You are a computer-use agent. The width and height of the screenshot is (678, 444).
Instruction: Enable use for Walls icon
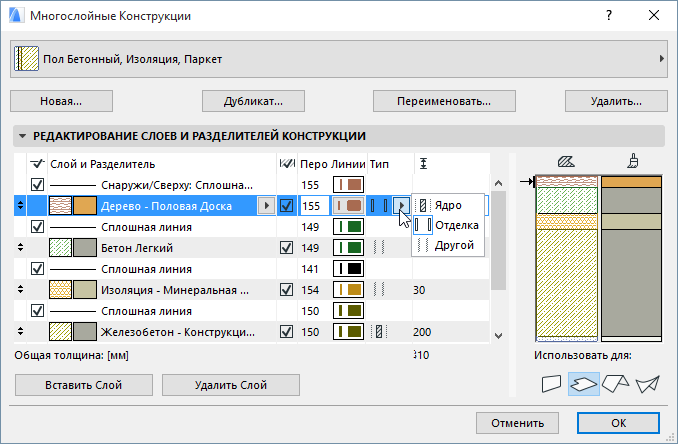coord(551,384)
